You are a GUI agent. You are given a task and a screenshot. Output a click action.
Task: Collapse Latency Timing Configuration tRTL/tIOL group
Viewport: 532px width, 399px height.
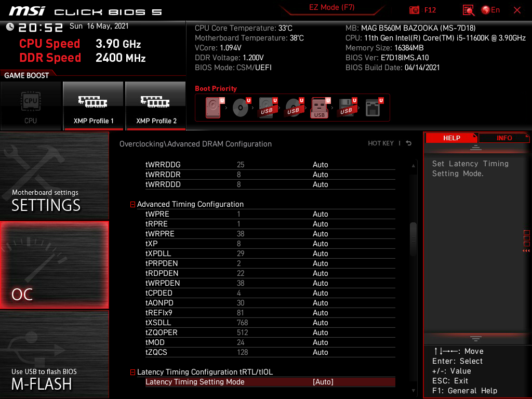coord(132,372)
